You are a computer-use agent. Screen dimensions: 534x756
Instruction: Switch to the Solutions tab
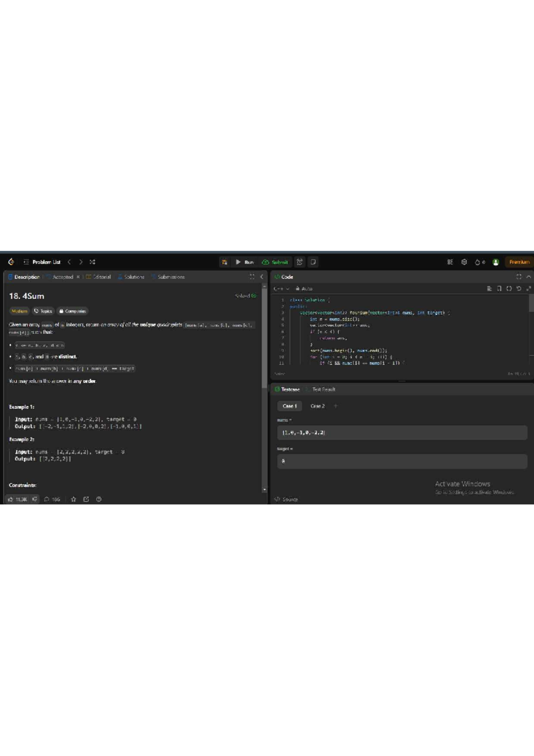click(x=131, y=277)
